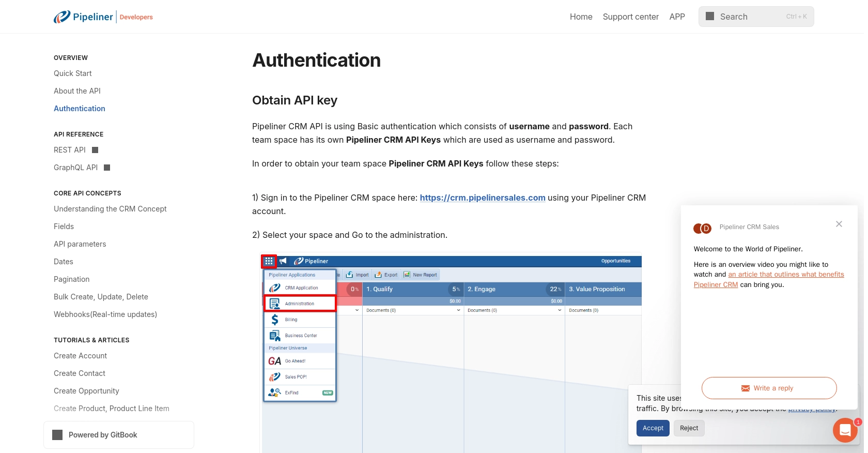Open the APP nav item
Screen dimensions: 868x453
point(677,17)
